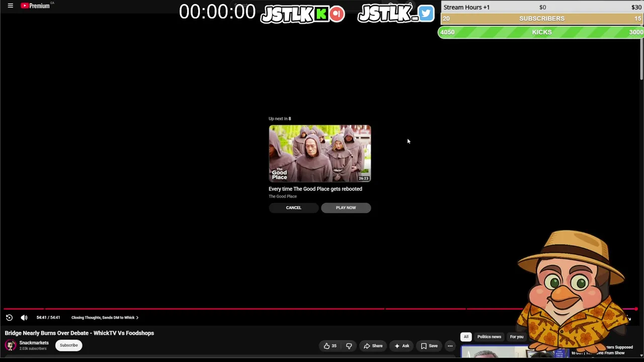The image size is (644, 362).
Task: Select the All filter chip
Action: point(466,337)
